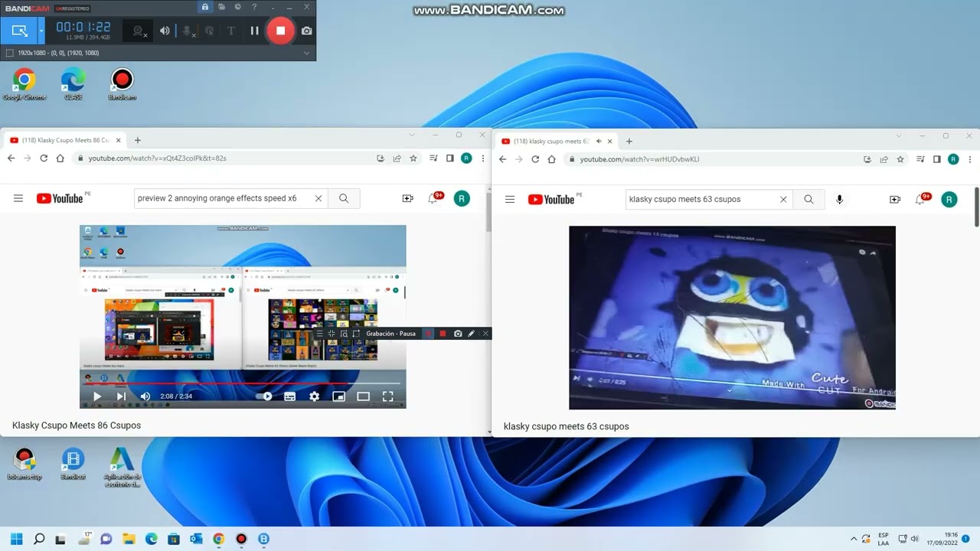Switch left player to theater mode

pos(363,396)
